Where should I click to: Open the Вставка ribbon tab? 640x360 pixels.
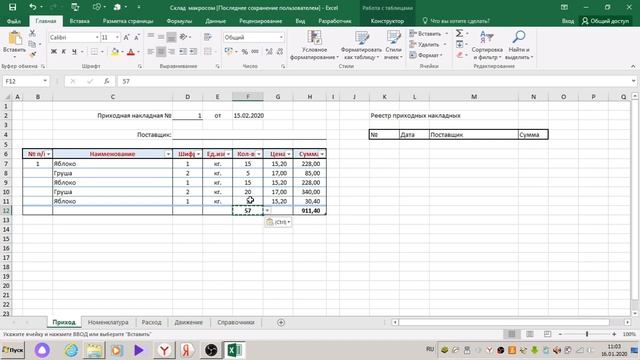(x=79, y=21)
